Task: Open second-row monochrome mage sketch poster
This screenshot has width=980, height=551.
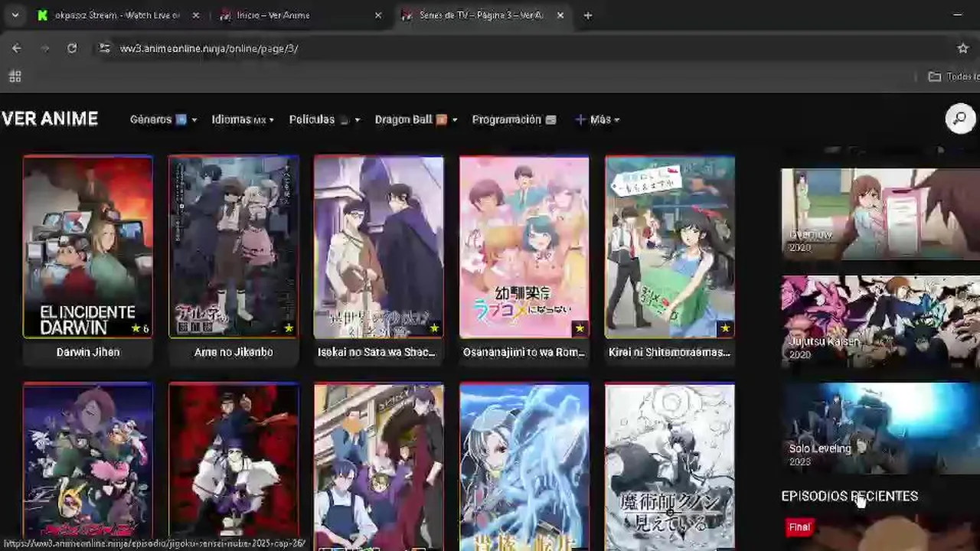Action: click(670, 467)
